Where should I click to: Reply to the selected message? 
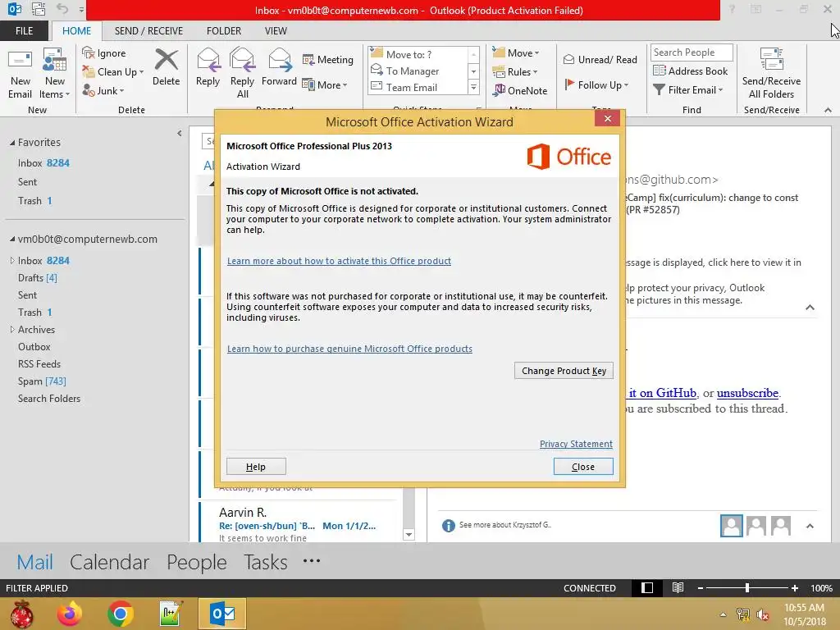[x=208, y=67]
